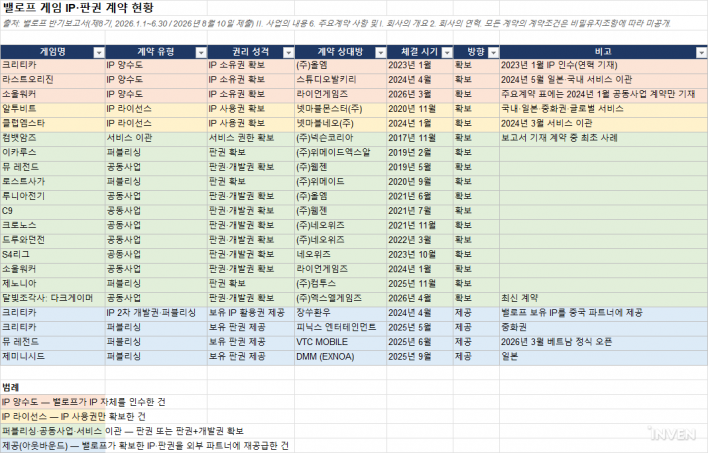Select the 장쑤환우 counterparty cell
The image size is (708, 453).
(x=340, y=313)
